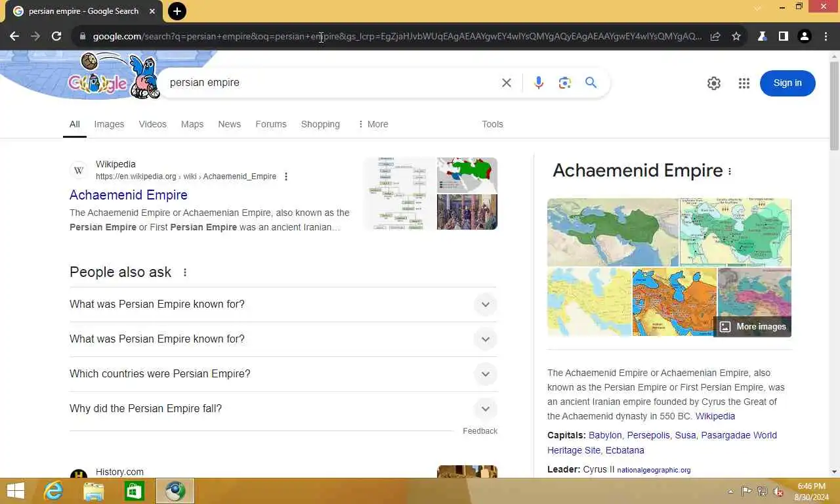The width and height of the screenshot is (840, 504).
Task: Open the extensions icon in Chrome toolbar
Action: [x=762, y=36]
